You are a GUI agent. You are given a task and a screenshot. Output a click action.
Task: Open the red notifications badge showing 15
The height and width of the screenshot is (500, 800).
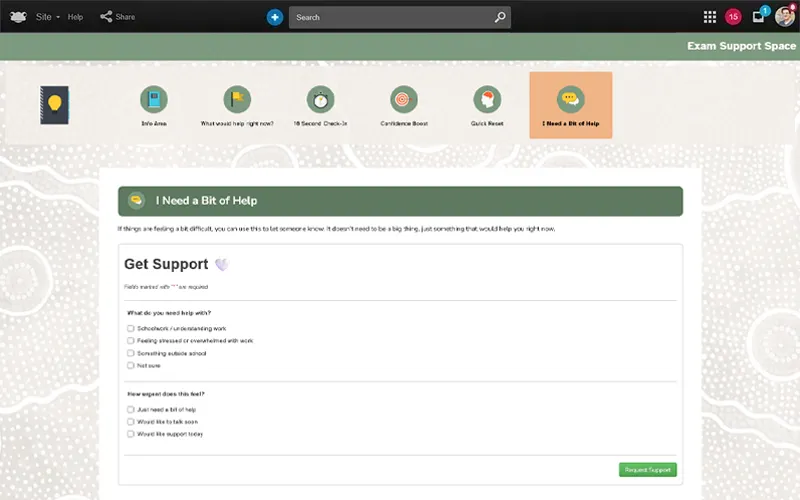pos(733,17)
